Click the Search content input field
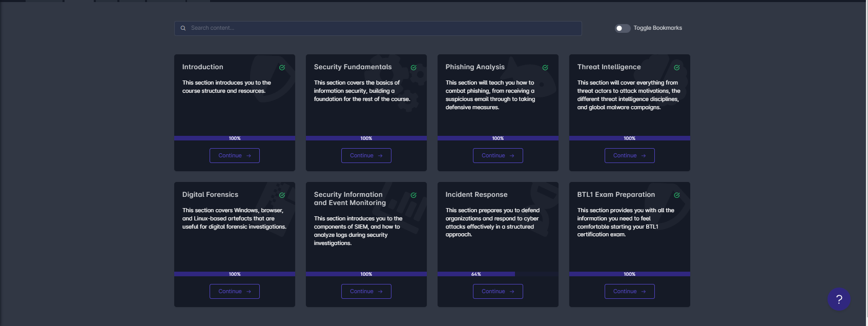The height and width of the screenshot is (326, 868). [x=378, y=28]
